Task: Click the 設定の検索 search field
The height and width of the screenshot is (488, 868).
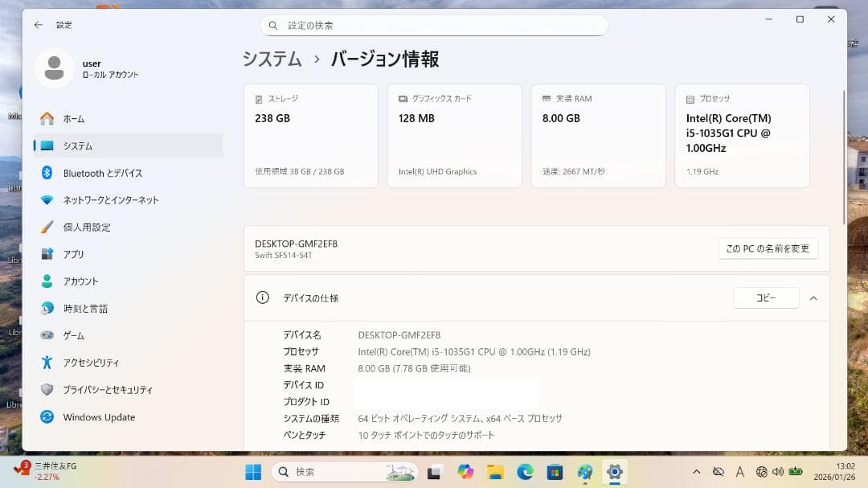Action: click(x=434, y=25)
